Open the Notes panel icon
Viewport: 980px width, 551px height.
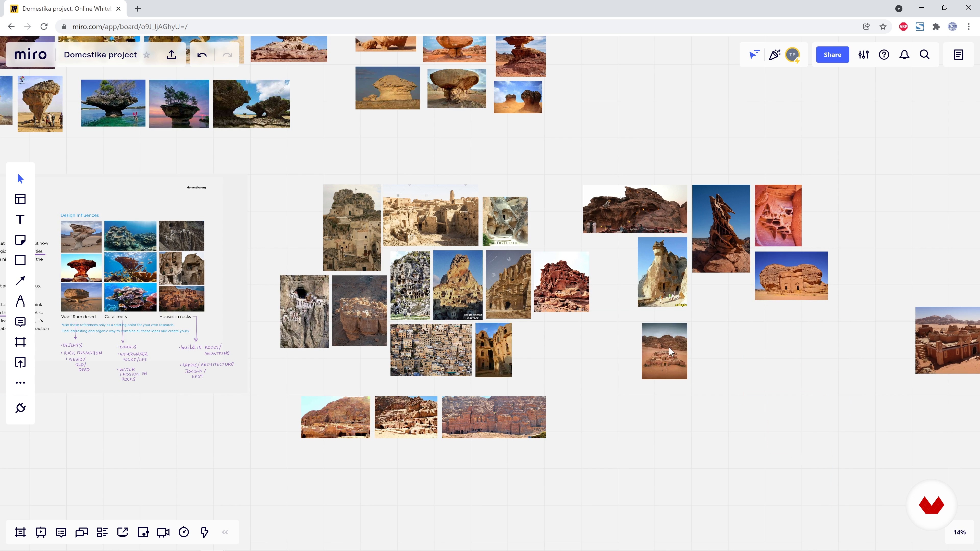[958, 55]
